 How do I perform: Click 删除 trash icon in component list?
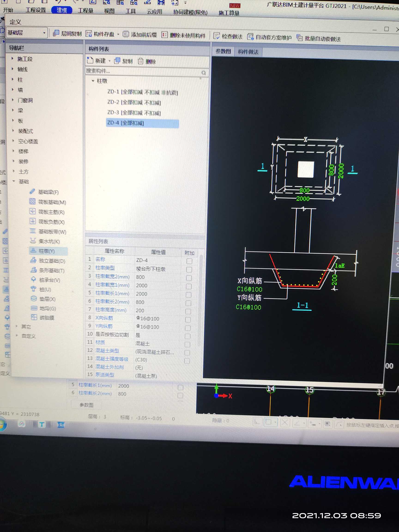point(140,61)
